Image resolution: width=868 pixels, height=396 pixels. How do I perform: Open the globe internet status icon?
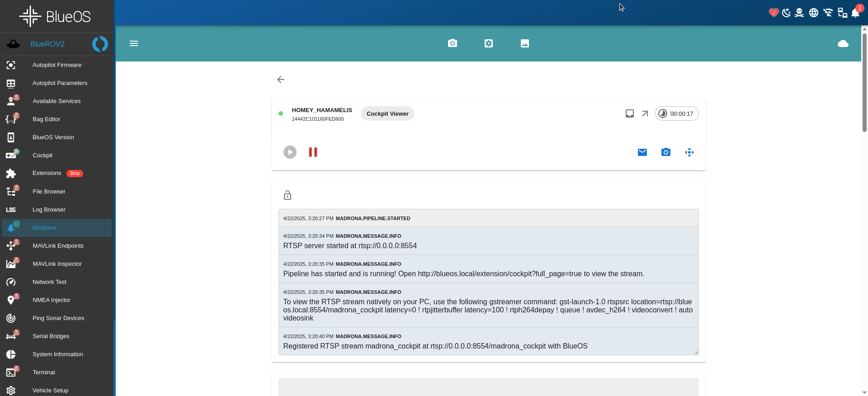coord(814,13)
